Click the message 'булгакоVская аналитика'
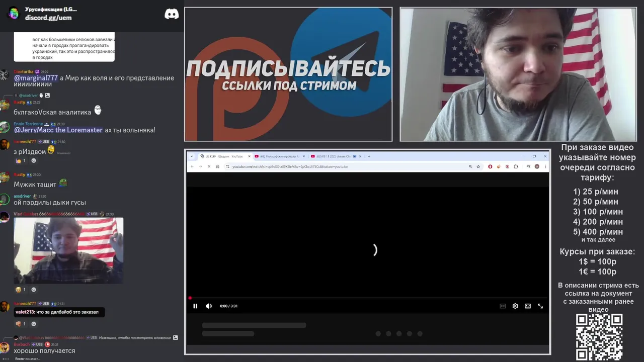Screen dimensions: 644x362 [x=52, y=112]
